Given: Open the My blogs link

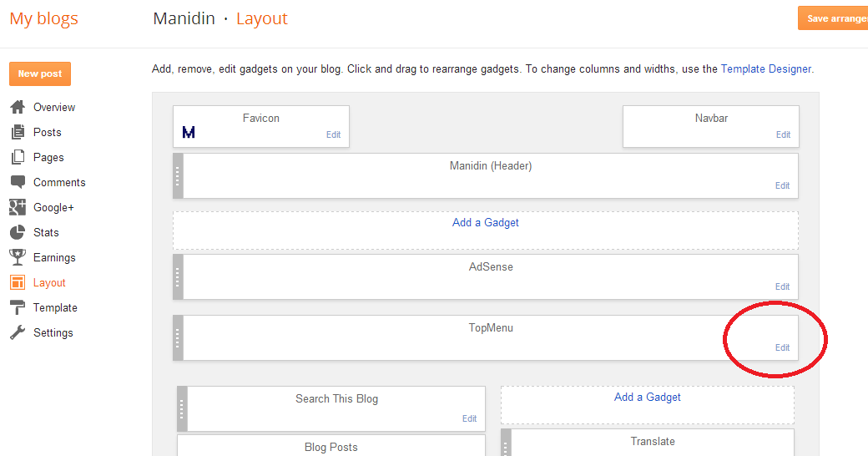Looking at the screenshot, I should point(43,18).
